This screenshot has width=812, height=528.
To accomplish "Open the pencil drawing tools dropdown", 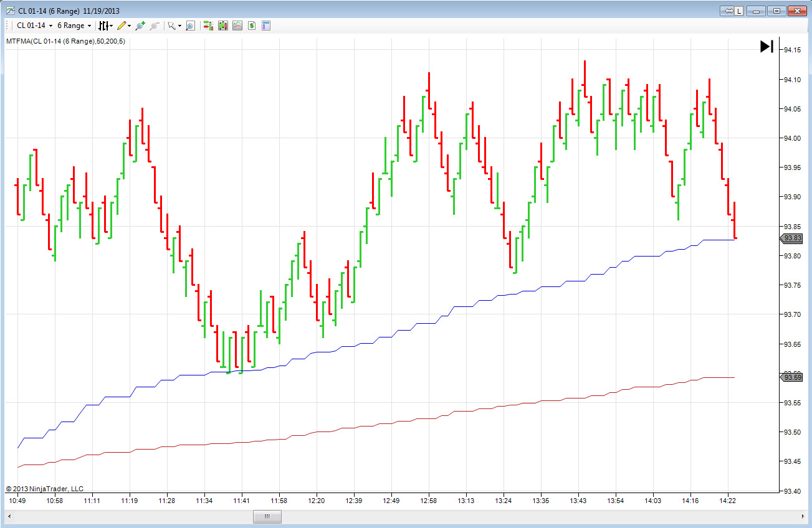I will [124, 26].
